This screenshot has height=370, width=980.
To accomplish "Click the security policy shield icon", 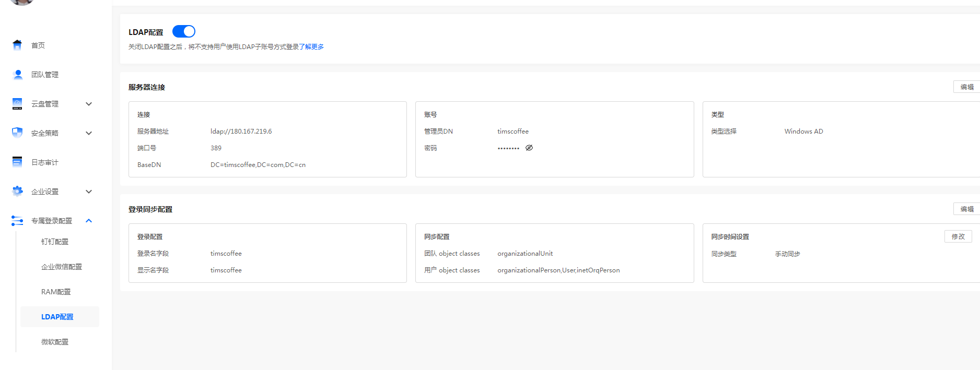I will tap(17, 133).
